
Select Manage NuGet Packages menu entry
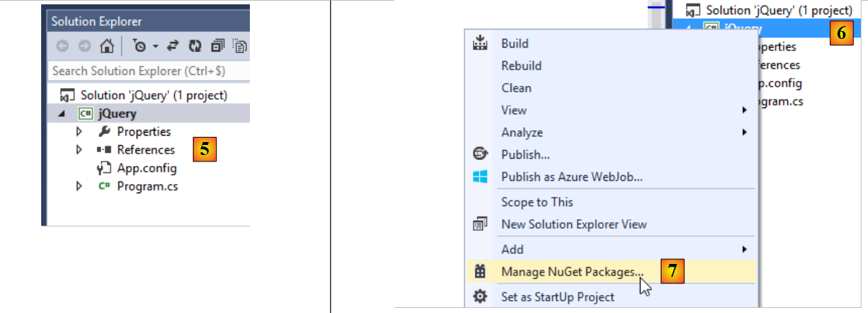click(572, 272)
